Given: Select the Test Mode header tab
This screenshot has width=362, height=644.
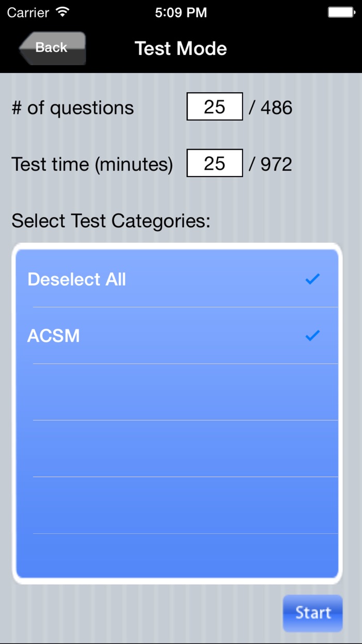Looking at the screenshot, I should pos(180,48).
